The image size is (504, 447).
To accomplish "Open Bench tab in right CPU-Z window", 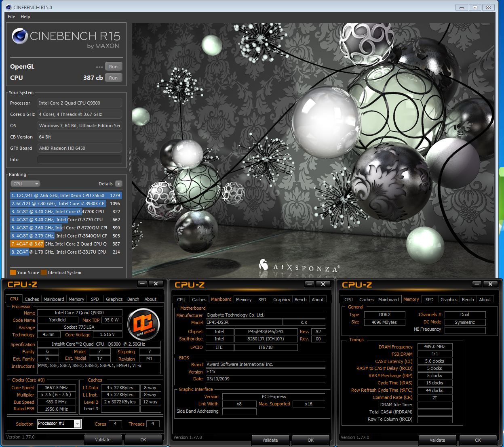I will [x=468, y=300].
